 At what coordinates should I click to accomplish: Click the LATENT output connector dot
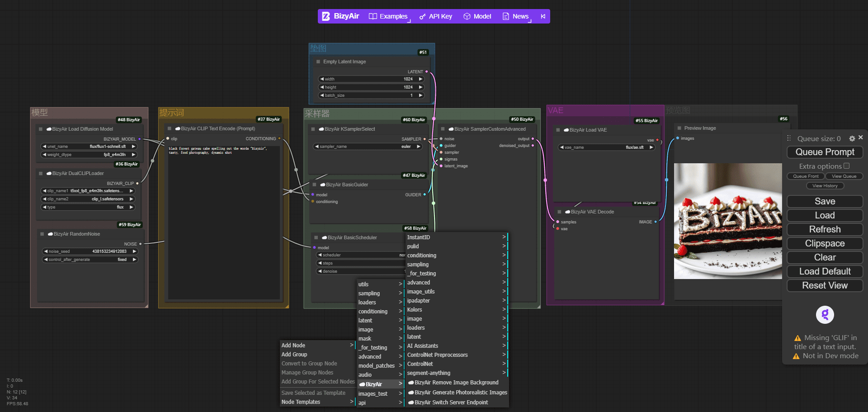pyautogui.click(x=426, y=71)
